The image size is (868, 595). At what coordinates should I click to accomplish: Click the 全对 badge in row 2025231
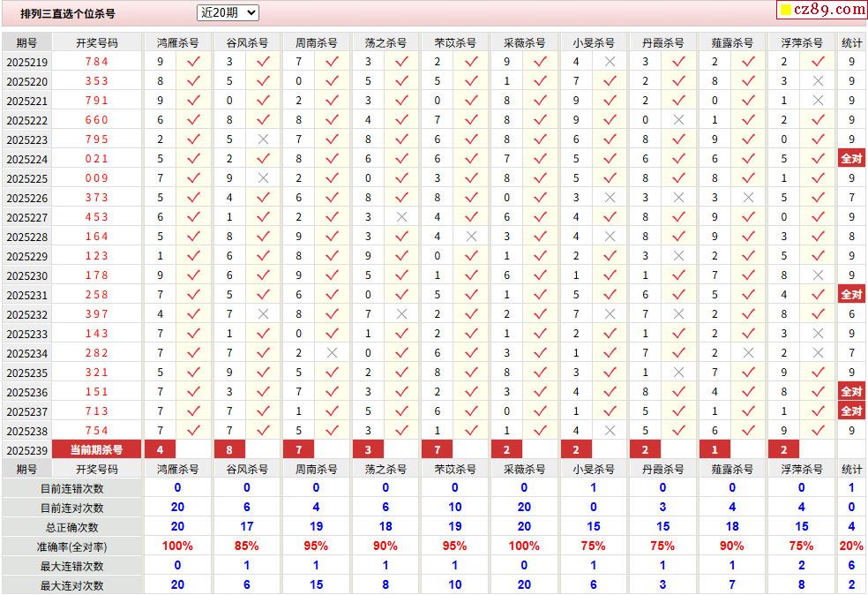(851, 295)
